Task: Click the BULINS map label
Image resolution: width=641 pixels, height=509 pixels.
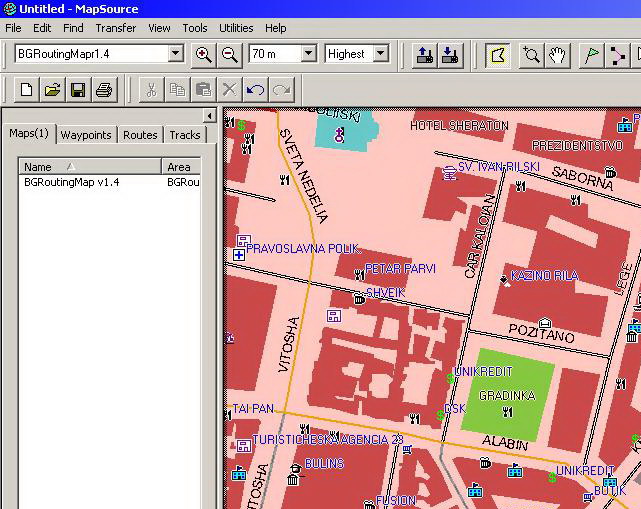Action: pos(325,464)
